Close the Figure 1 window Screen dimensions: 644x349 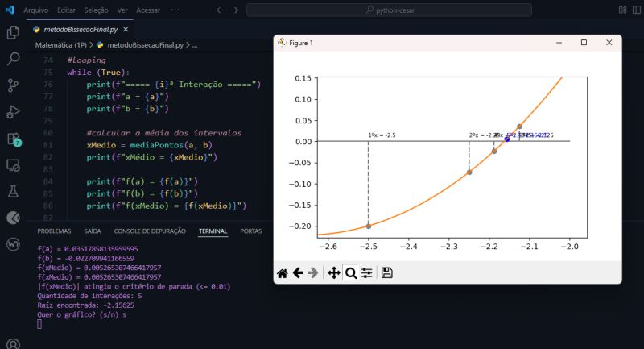(x=609, y=43)
